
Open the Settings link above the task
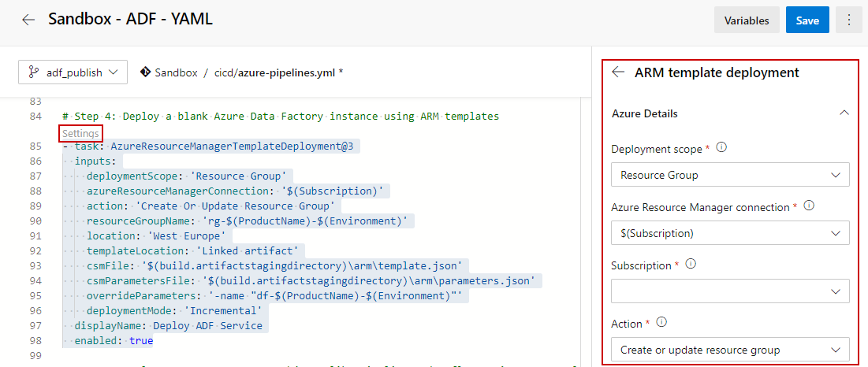[x=80, y=133]
